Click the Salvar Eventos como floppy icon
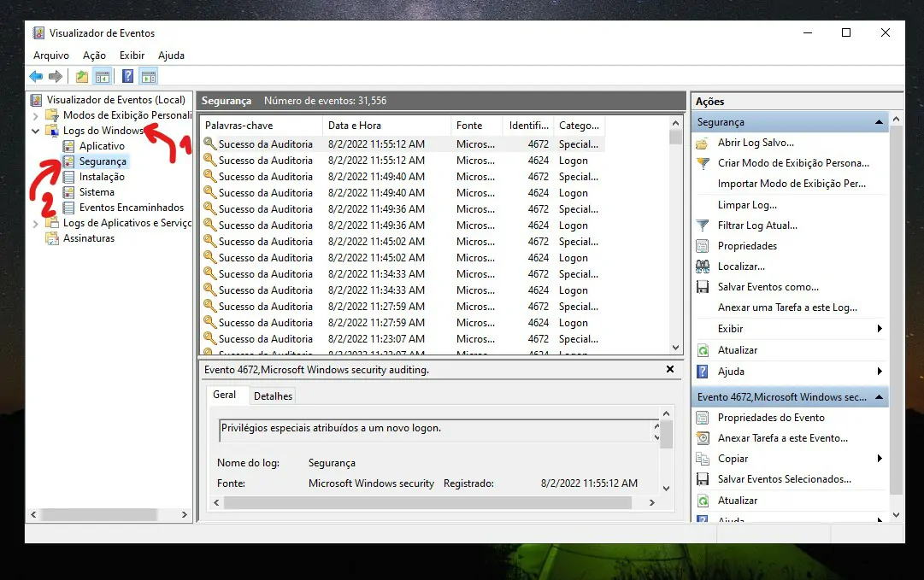 tap(703, 287)
